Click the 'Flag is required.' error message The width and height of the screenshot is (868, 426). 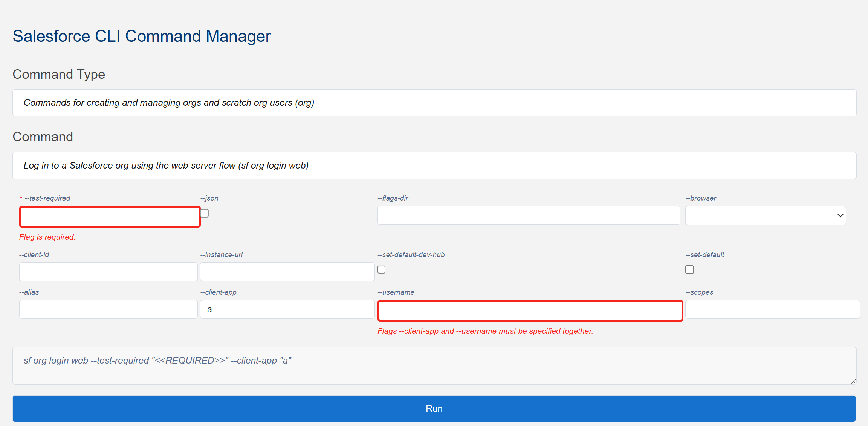[47, 237]
